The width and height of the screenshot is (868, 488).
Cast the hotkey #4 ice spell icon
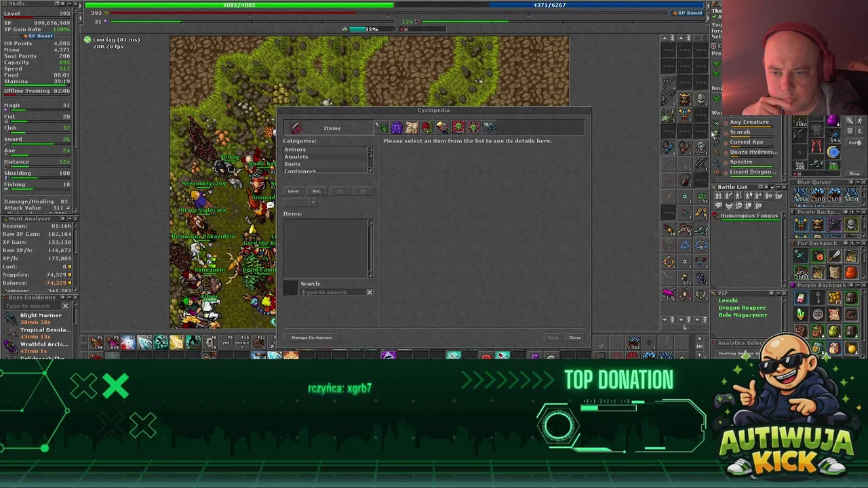pyautogui.click(x=144, y=342)
